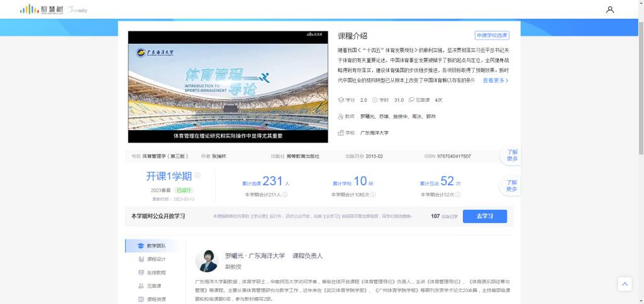
Task: Click teacher 罗曦光's avatar photo
Action: pos(206,261)
